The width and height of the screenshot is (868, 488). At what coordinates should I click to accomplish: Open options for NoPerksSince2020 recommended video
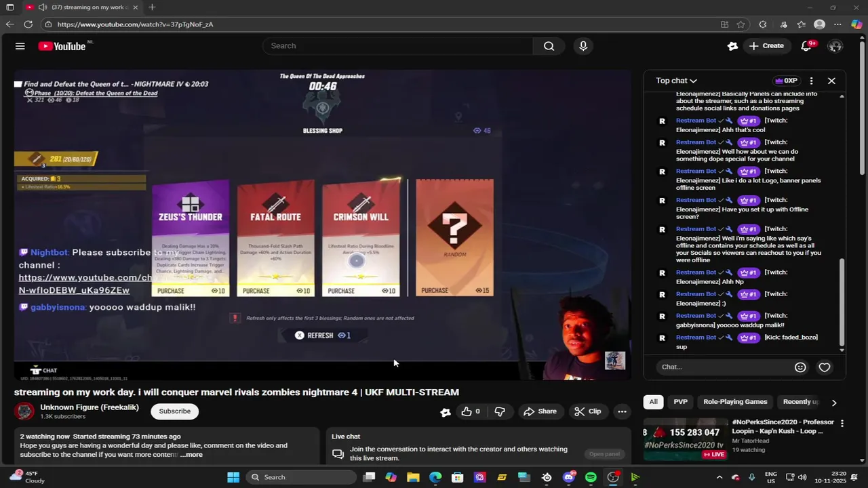(x=842, y=423)
